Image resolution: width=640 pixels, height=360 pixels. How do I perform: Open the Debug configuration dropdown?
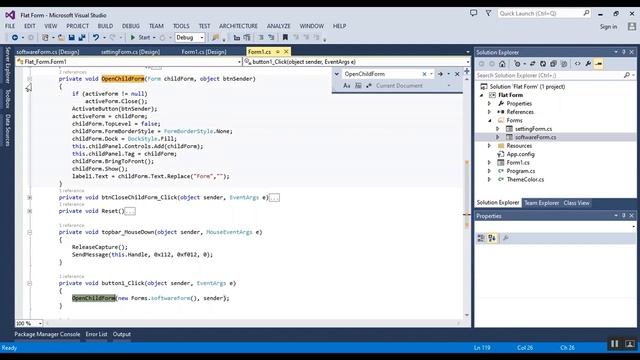tap(190, 38)
